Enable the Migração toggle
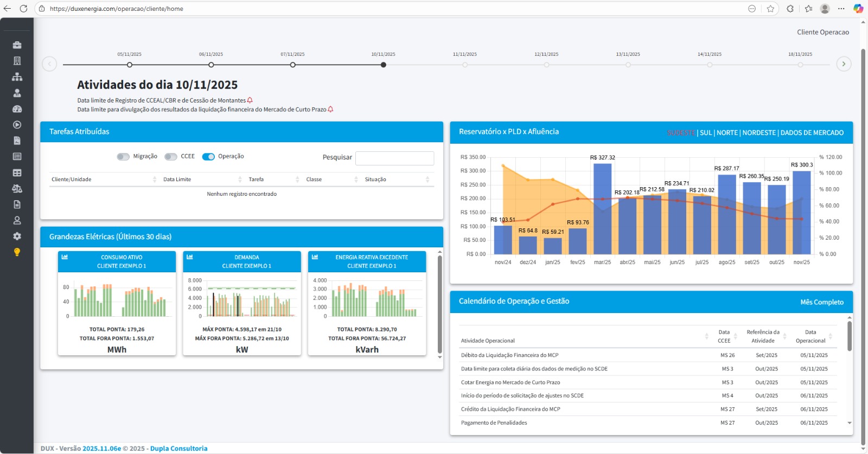 123,157
